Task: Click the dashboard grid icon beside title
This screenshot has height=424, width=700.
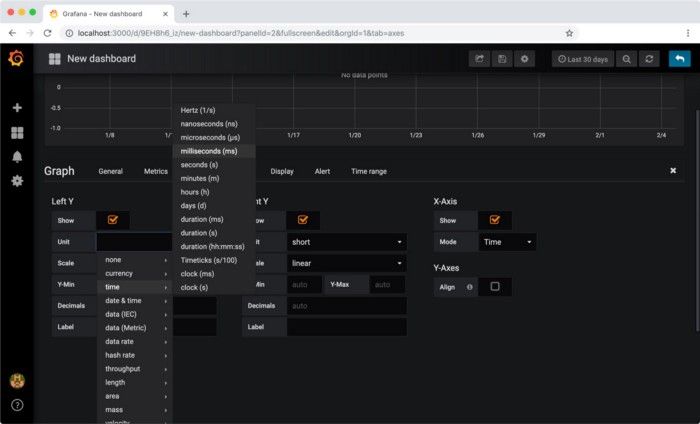Action: click(54, 59)
